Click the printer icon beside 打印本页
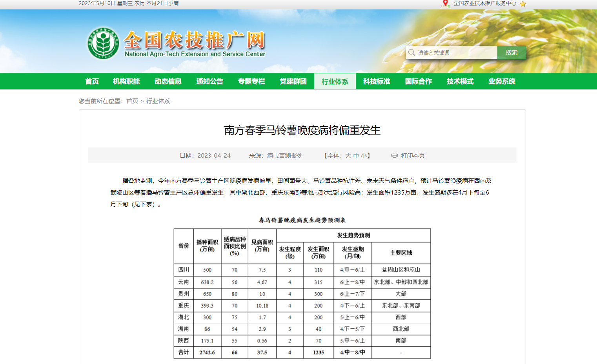The width and height of the screenshot is (597, 364). tap(394, 155)
